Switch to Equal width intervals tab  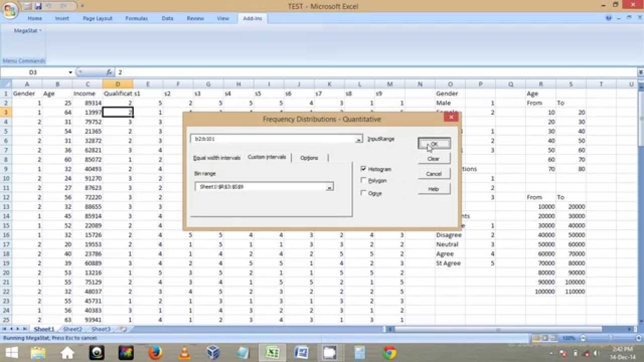pyautogui.click(x=217, y=158)
